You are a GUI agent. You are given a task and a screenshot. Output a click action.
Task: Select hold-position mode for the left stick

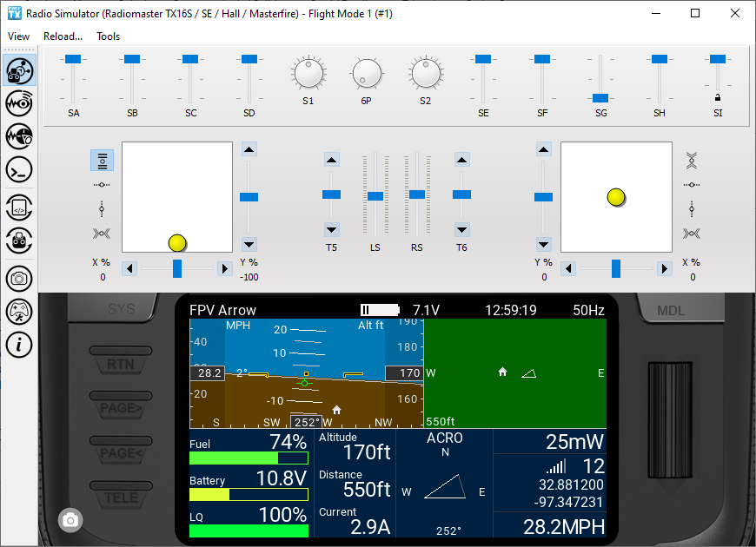(102, 161)
